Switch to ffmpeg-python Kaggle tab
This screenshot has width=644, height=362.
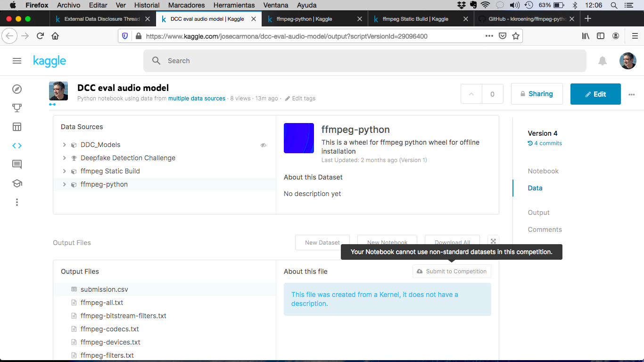[x=314, y=19]
